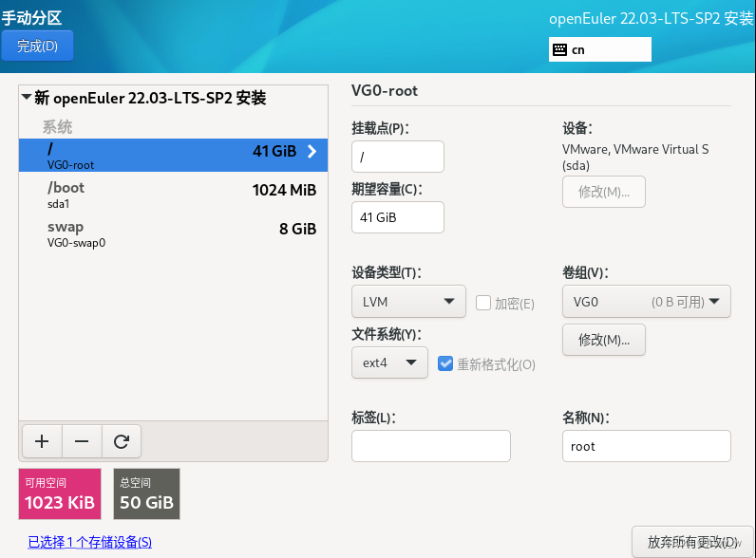Click the VG0-root heading text
The width and height of the screenshot is (756, 558).
(385, 90)
